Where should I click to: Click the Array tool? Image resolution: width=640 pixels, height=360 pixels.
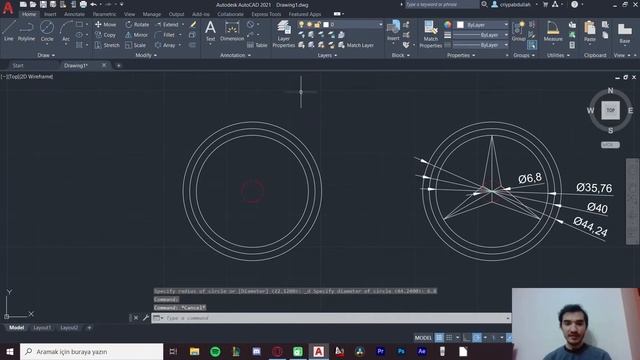pos(165,45)
